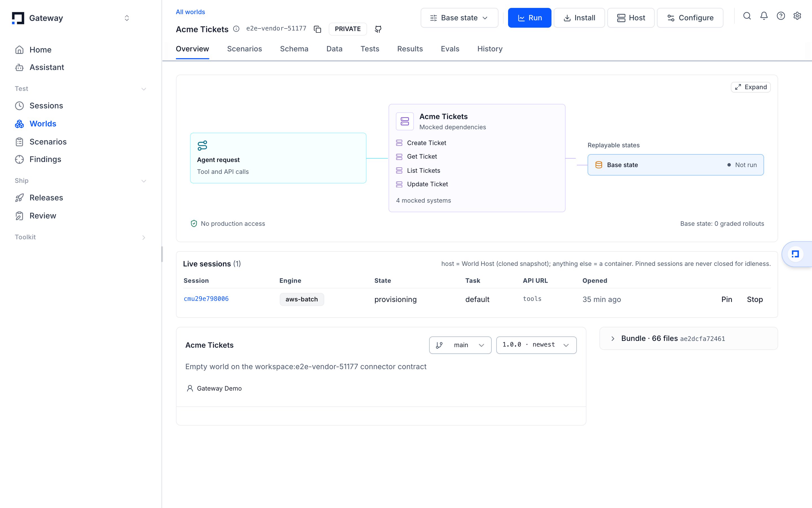This screenshot has width=812, height=508.
Task: Switch to the History tab
Action: (x=489, y=49)
